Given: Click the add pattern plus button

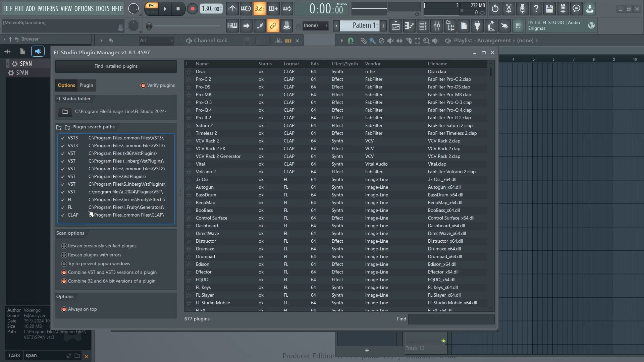Looking at the screenshot, I should [x=383, y=26].
